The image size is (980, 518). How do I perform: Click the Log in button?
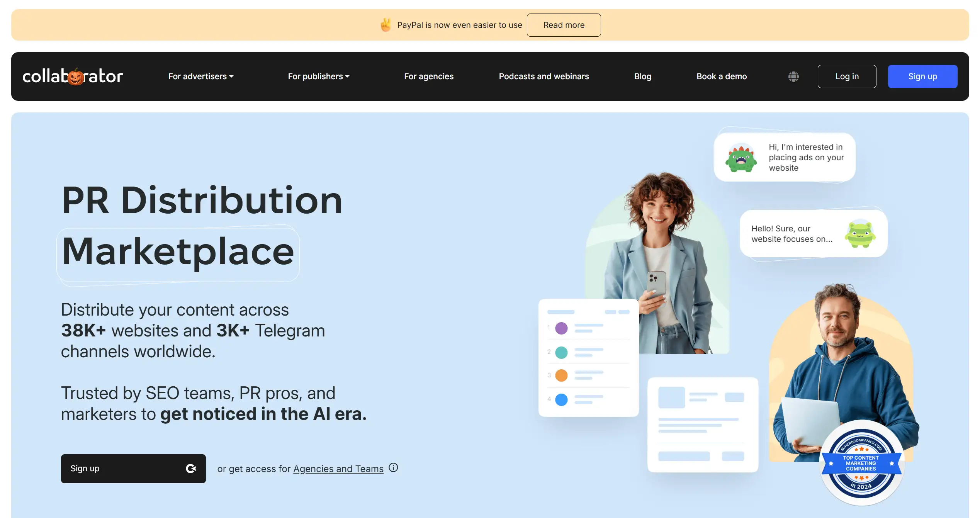pyautogui.click(x=847, y=76)
